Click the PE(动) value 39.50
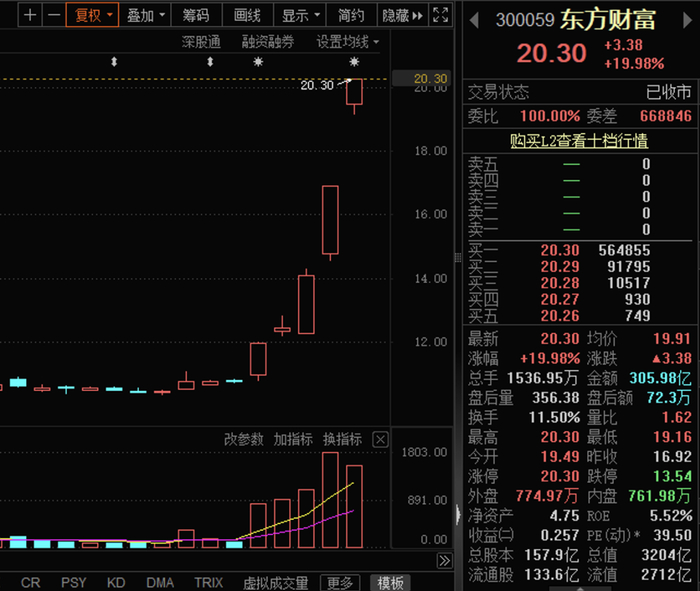Viewport: 700px width, 591px height. click(672, 535)
